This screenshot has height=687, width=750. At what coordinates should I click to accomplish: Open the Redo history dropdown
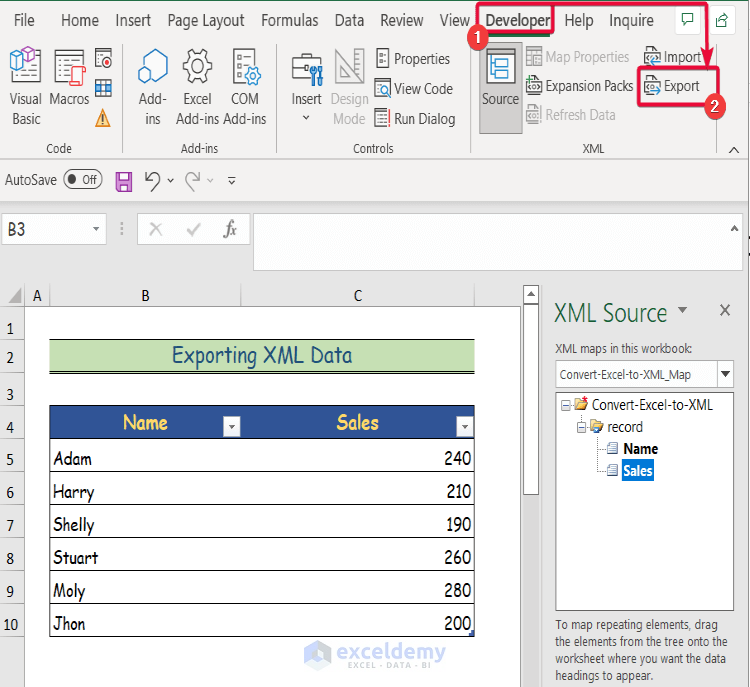pyautogui.click(x=210, y=181)
